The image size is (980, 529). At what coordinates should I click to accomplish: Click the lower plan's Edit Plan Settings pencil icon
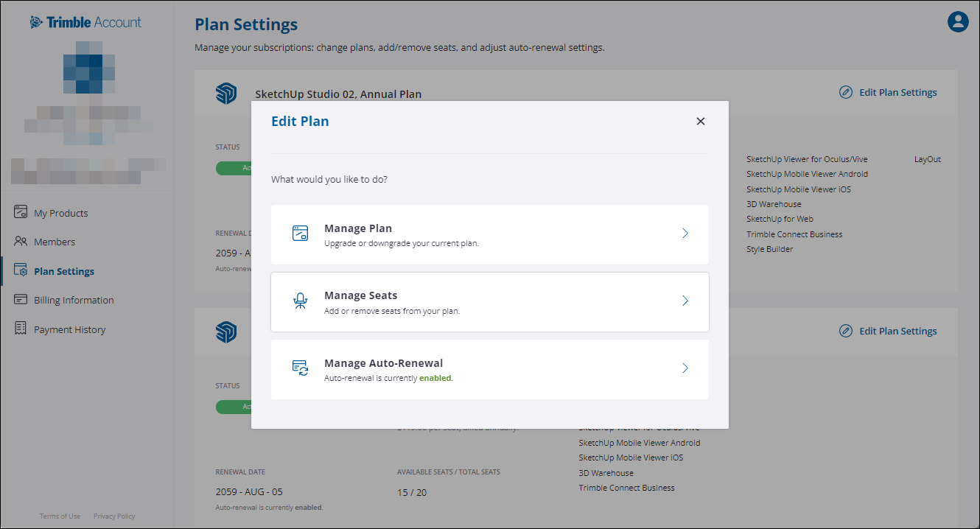(x=845, y=330)
